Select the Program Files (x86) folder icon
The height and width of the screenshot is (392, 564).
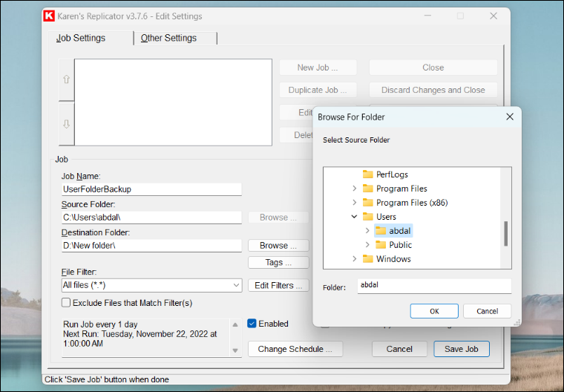[367, 202]
